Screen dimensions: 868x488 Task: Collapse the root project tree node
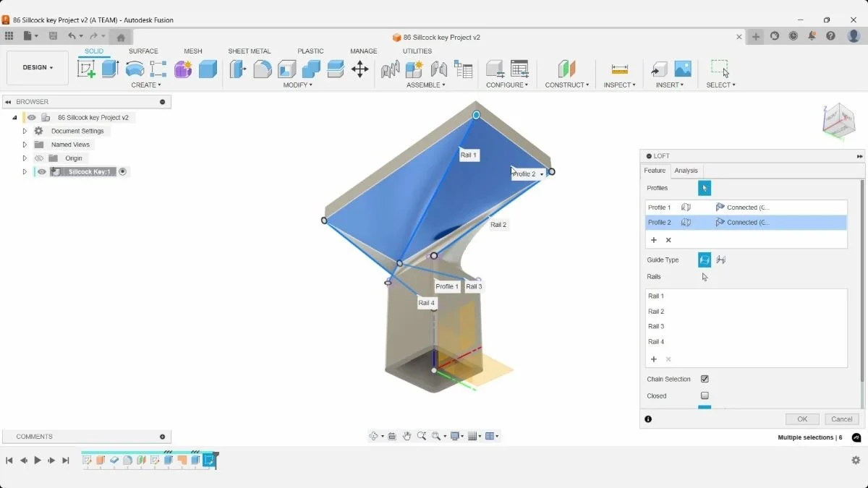pos(14,117)
